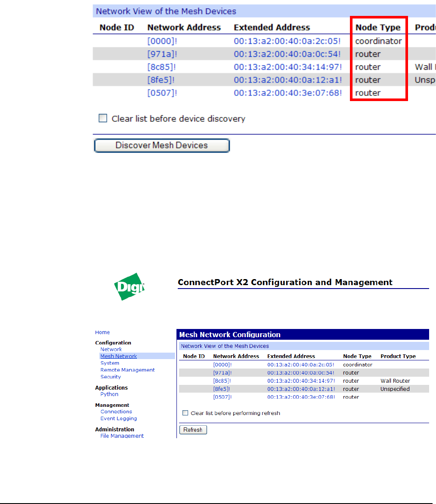The width and height of the screenshot is (436, 504).
Task: Click the 'Extended Address' header in top table
Action: pyautogui.click(x=272, y=28)
